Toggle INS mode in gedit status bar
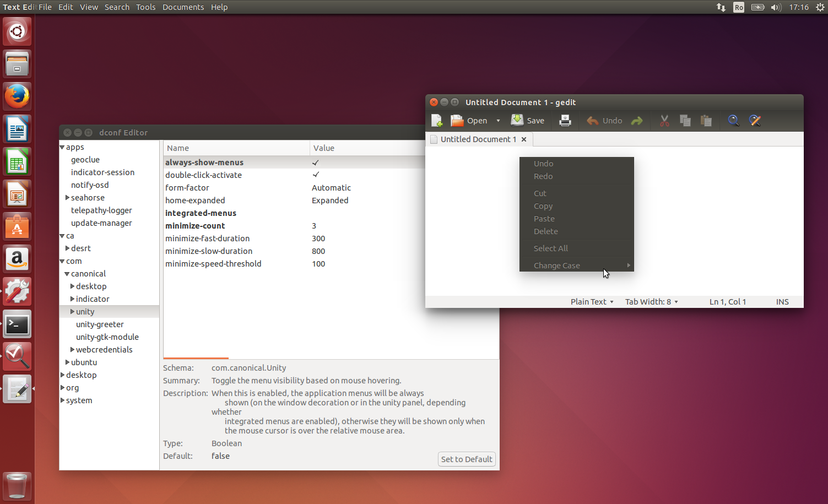The width and height of the screenshot is (828, 504). 782,301
